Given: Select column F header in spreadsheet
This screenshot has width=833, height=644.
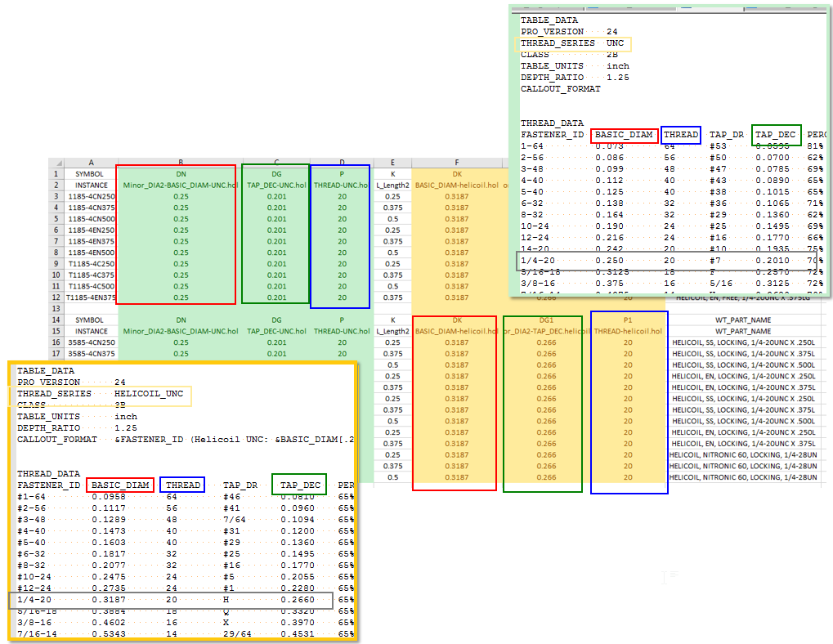Looking at the screenshot, I should (x=457, y=163).
